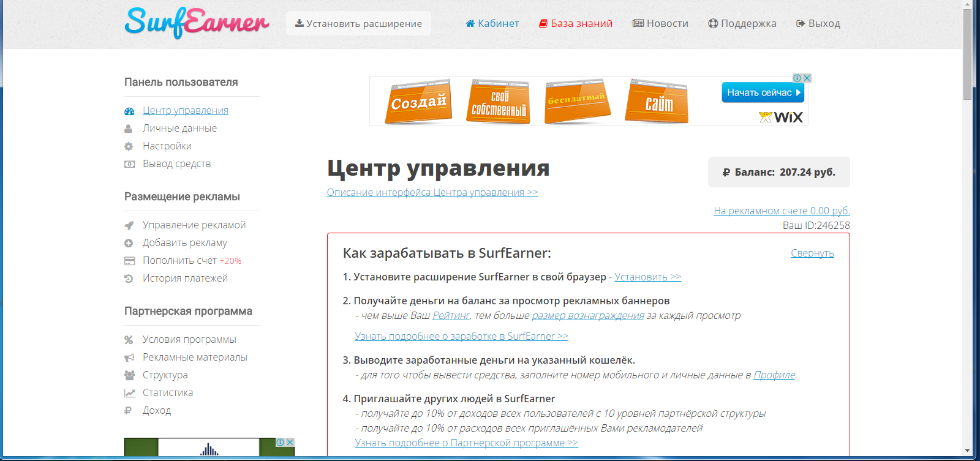
Task: Click the plus icon beside Добавить рекламу
Action: 129,243
